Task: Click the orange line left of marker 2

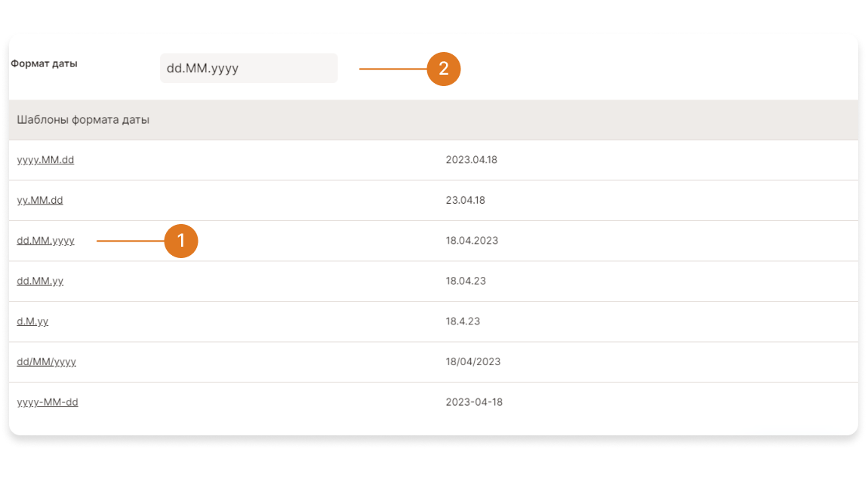Action: coord(392,69)
